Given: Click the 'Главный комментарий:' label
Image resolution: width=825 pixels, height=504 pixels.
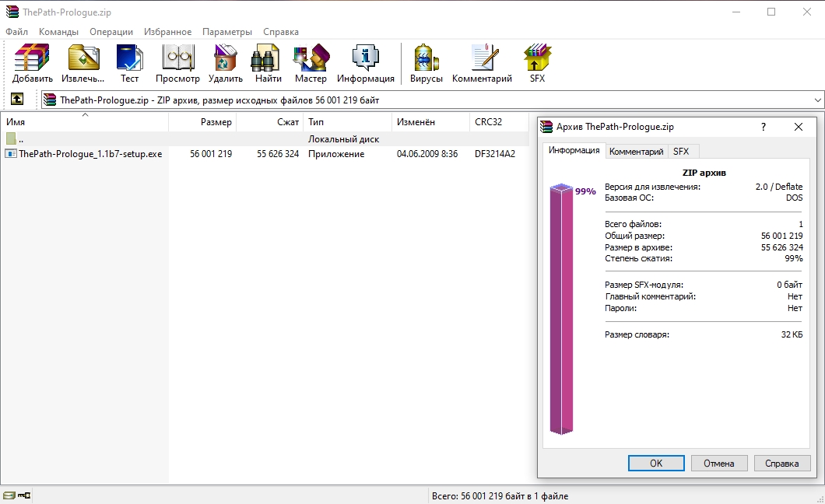Looking at the screenshot, I should tap(651, 296).
